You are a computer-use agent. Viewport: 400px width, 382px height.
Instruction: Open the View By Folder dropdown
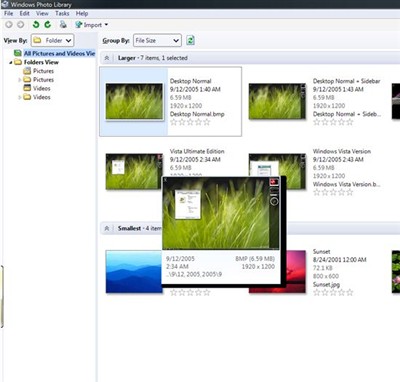click(x=52, y=40)
